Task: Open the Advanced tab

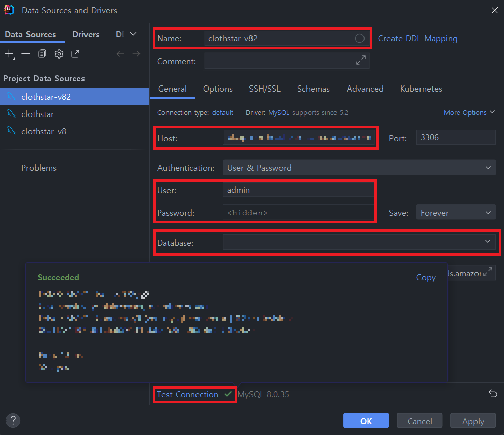Action: [x=365, y=89]
